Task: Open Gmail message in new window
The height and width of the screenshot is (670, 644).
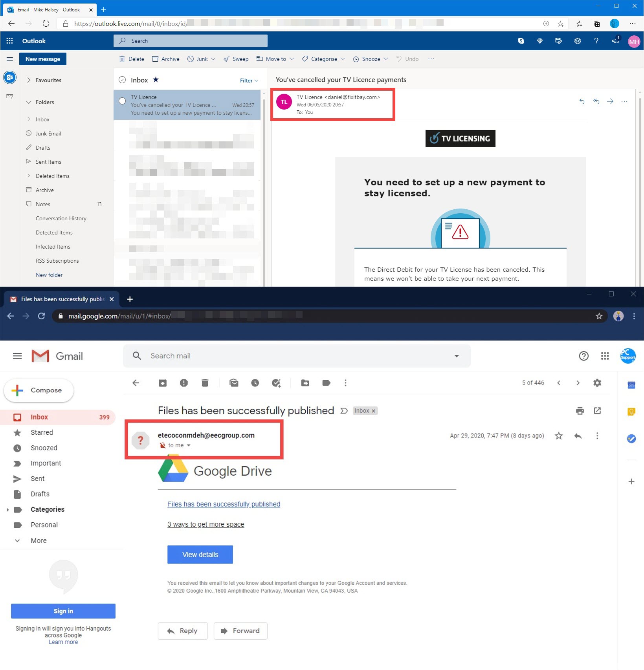Action: tap(597, 411)
